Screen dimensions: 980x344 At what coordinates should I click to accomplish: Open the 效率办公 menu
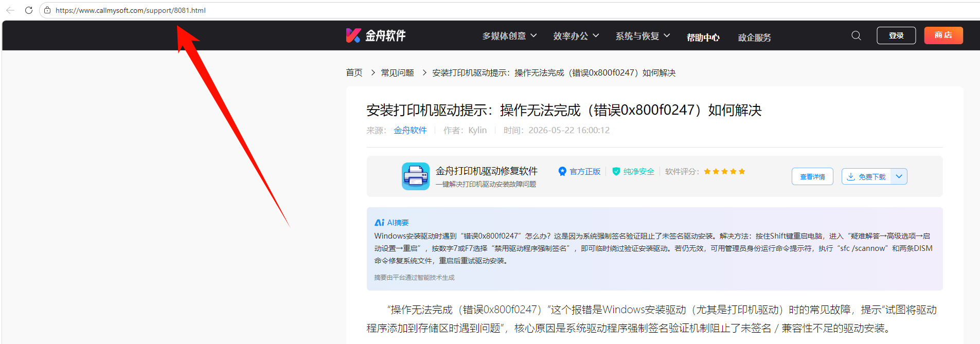coord(576,36)
